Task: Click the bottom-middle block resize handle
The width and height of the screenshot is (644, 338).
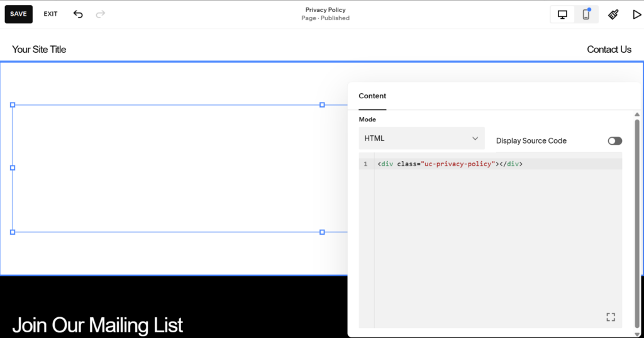Action: pos(322,232)
